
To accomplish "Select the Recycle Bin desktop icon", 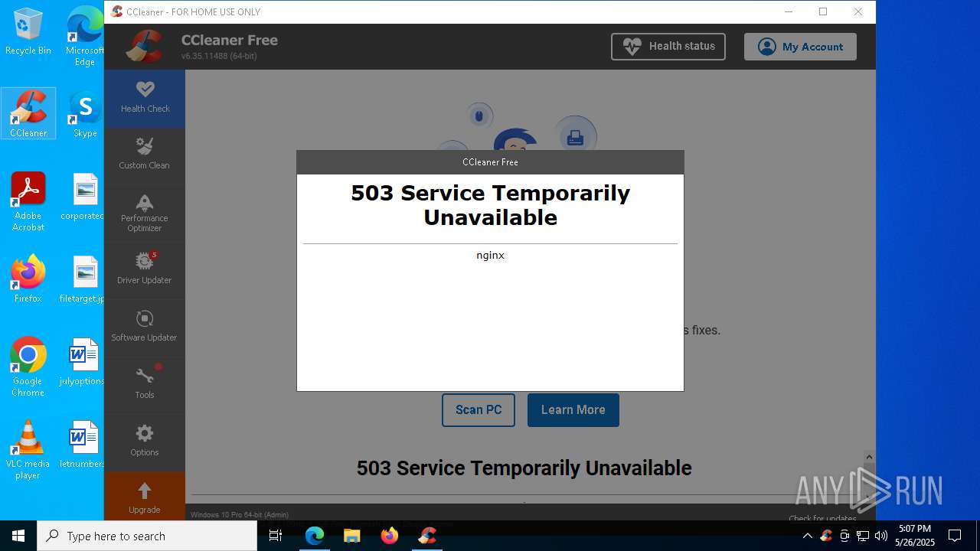I will coord(28,32).
